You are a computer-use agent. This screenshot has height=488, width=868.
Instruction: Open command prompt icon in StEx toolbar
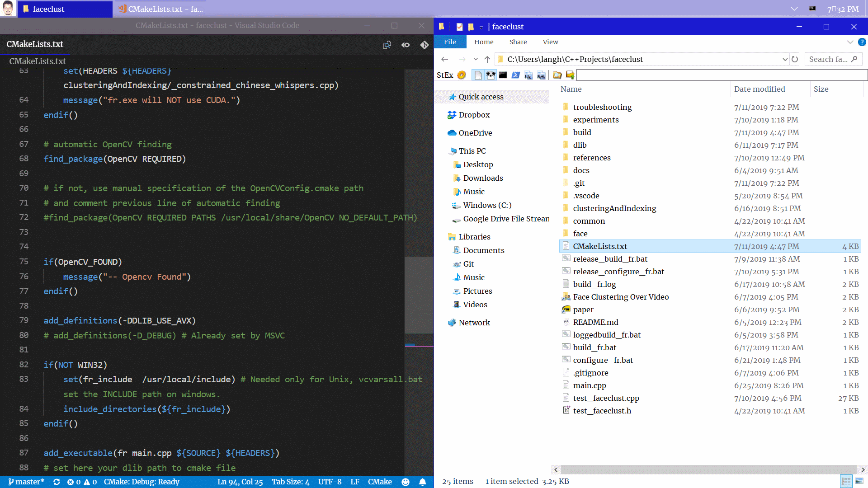(x=503, y=75)
